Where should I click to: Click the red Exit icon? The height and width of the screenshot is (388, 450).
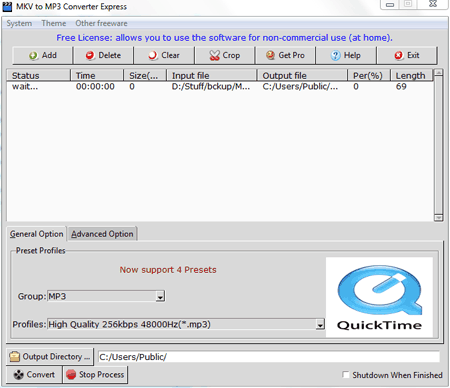pyautogui.click(x=398, y=55)
